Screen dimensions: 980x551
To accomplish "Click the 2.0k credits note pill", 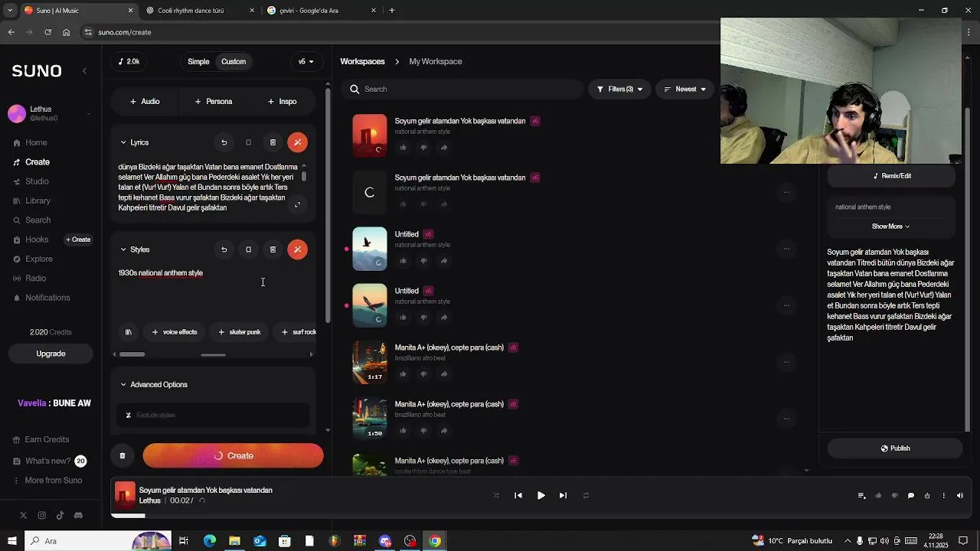I will tap(129, 62).
